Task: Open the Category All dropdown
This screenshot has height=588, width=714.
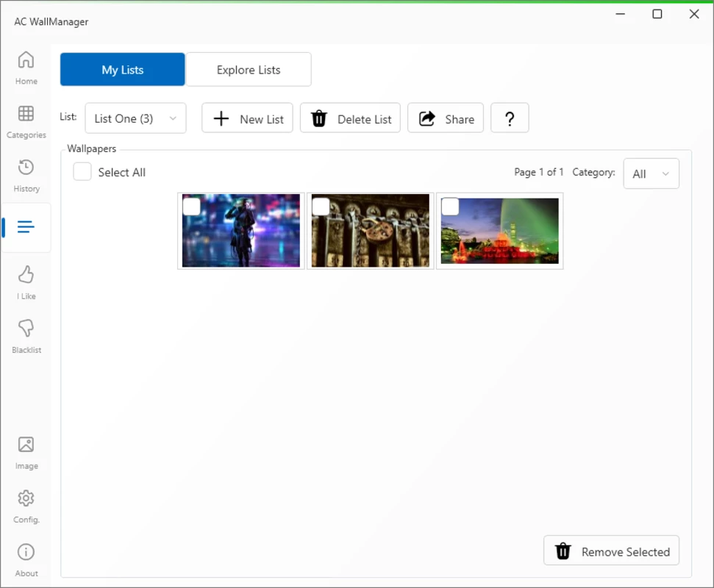Action: 651,173
